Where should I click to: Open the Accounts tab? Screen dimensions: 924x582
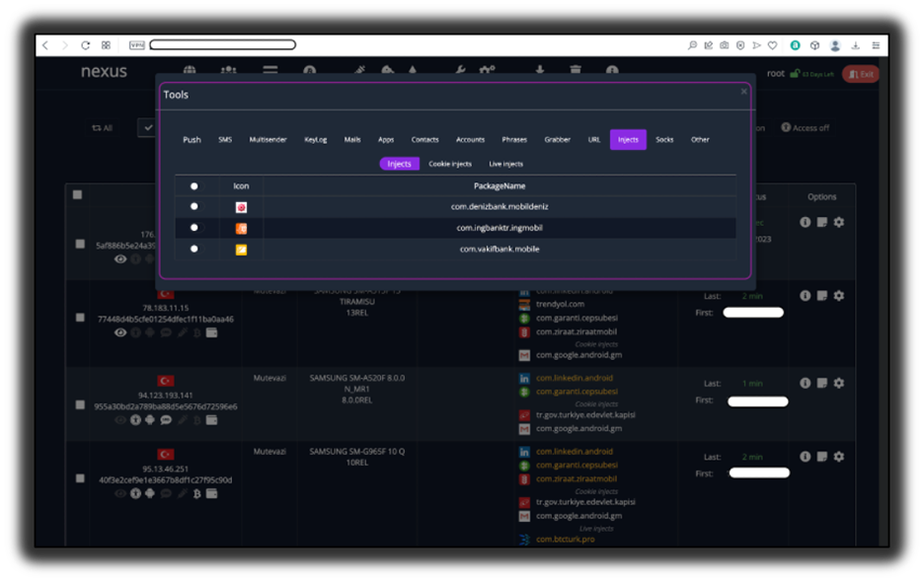[470, 140]
